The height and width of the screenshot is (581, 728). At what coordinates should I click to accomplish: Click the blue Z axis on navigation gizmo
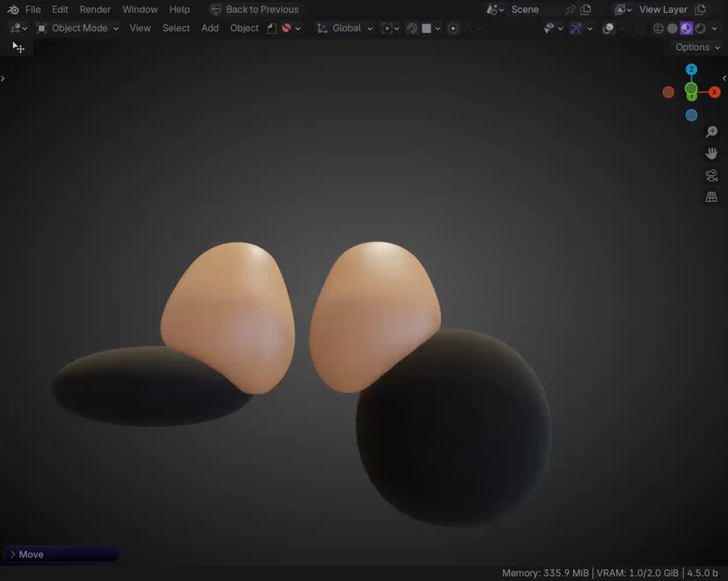(692, 69)
